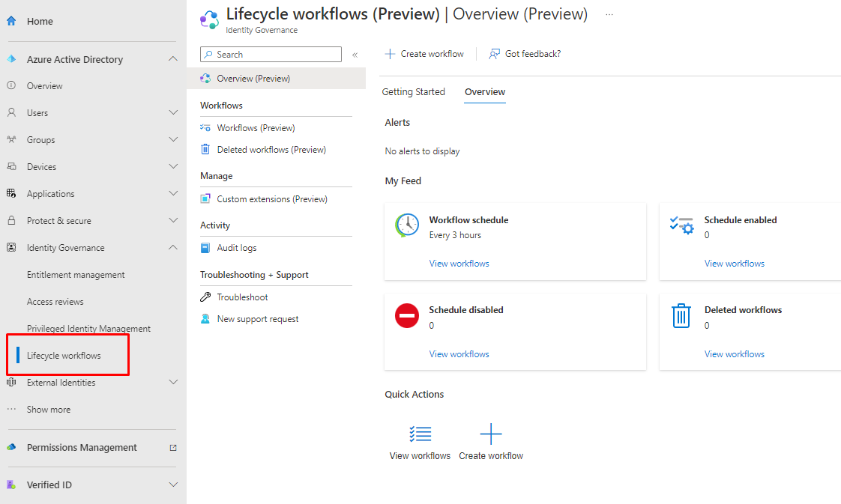841x504 pixels.
Task: Select Audit logs in Activity section
Action: [236, 248]
